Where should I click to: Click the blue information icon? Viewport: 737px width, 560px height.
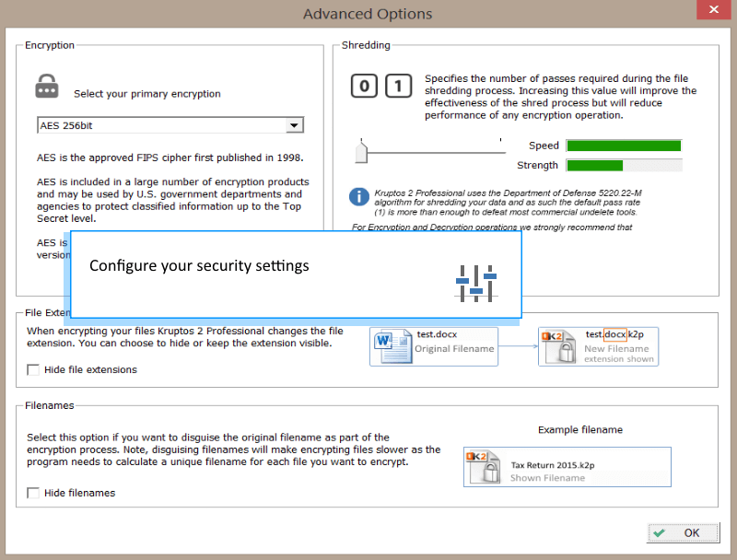click(359, 196)
